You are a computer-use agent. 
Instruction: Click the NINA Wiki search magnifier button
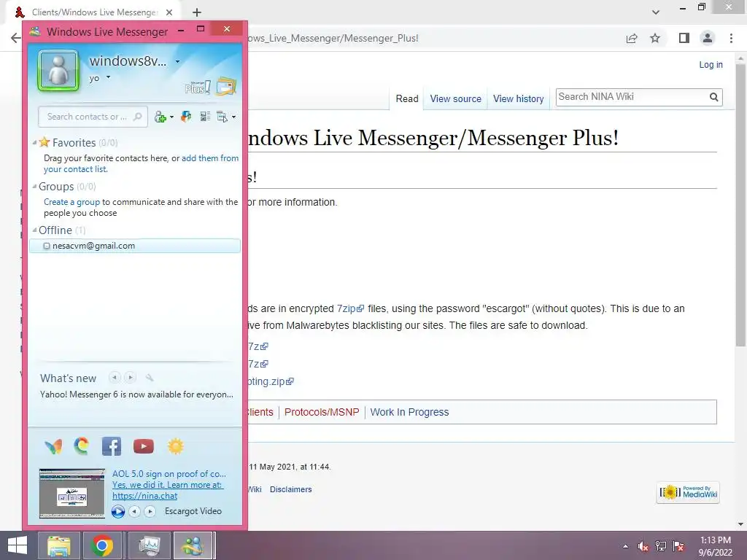tap(713, 97)
